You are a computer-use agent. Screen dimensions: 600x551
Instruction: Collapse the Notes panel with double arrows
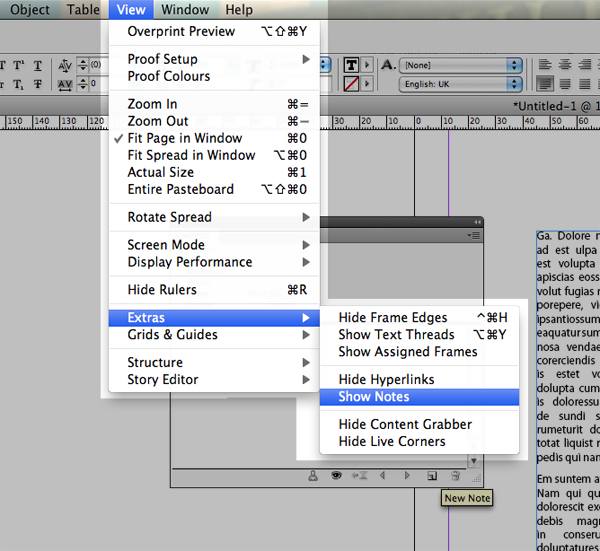(x=477, y=222)
